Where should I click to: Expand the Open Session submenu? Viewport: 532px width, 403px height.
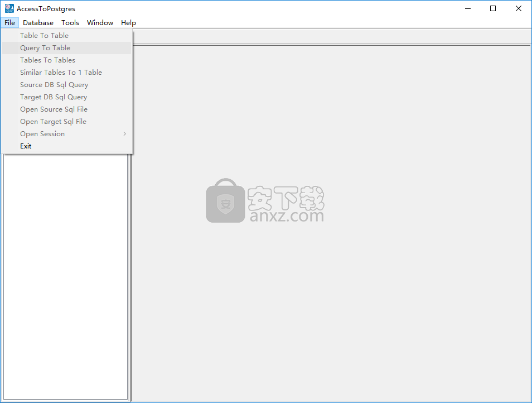tap(66, 134)
